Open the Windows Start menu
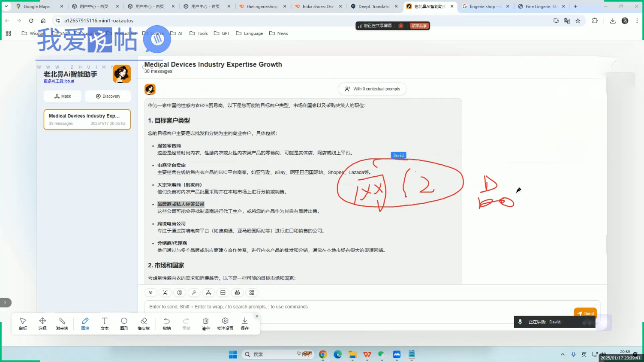 point(233,354)
